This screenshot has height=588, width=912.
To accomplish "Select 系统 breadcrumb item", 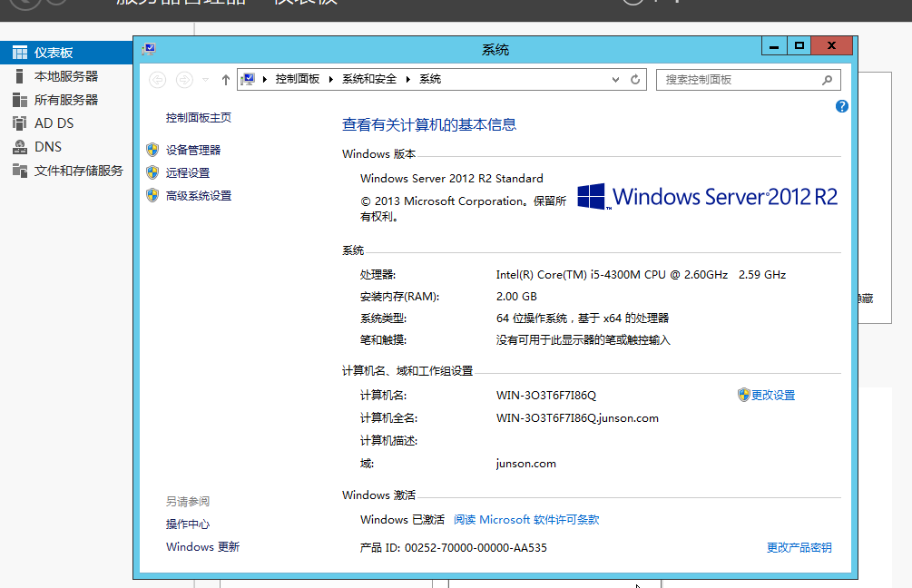I will tap(430, 79).
